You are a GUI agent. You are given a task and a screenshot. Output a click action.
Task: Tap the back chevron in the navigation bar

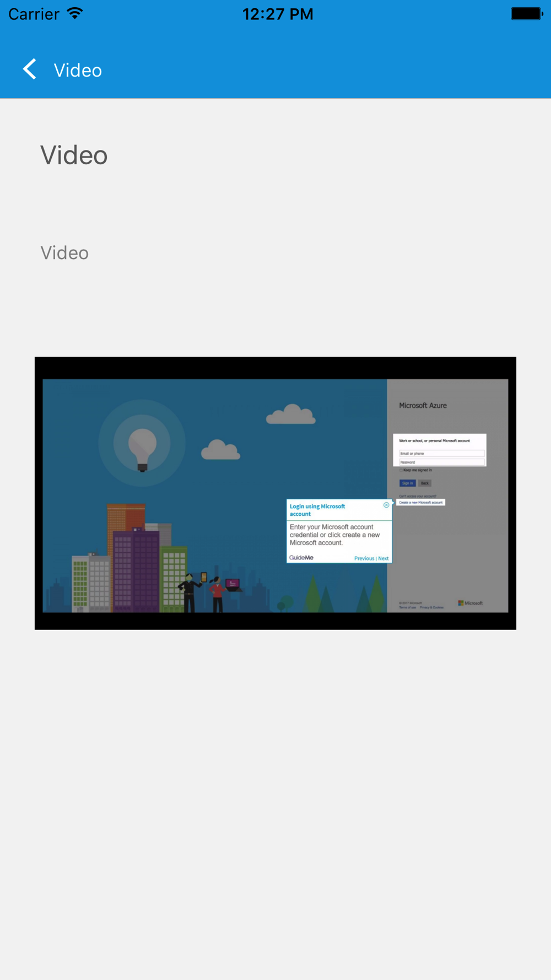coord(30,69)
